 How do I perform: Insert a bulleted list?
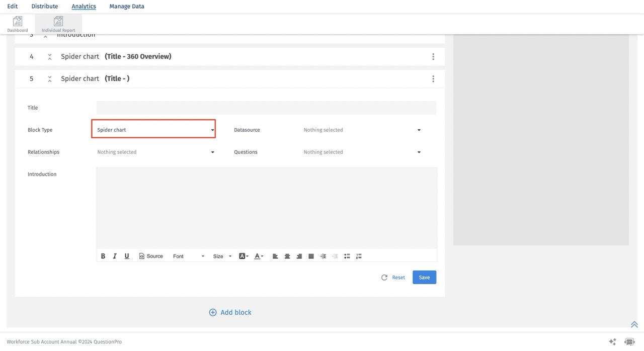click(347, 256)
